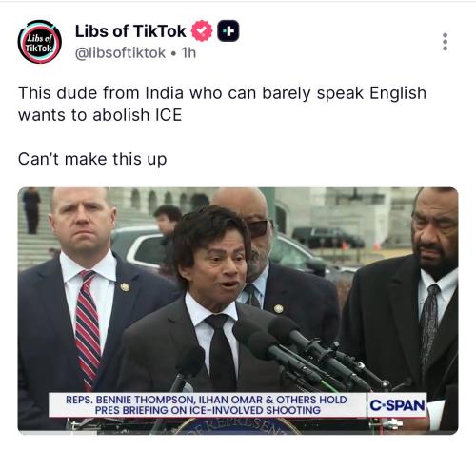Click the red and blue striped tie

88,328
